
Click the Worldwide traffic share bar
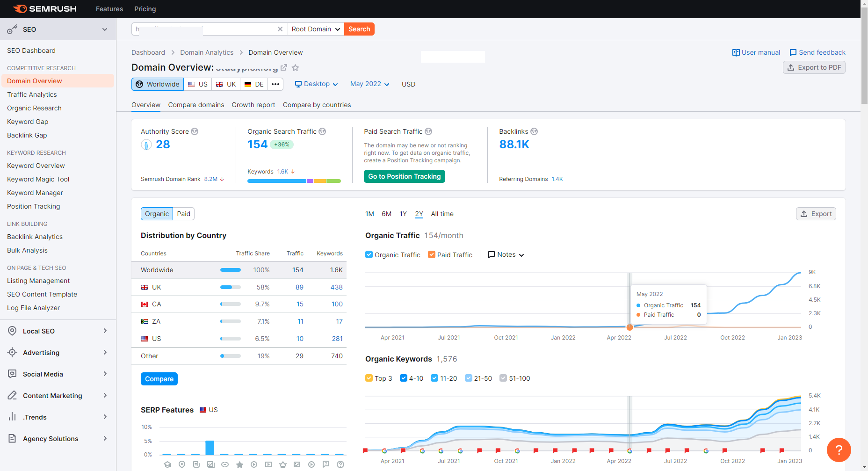pyautogui.click(x=231, y=270)
